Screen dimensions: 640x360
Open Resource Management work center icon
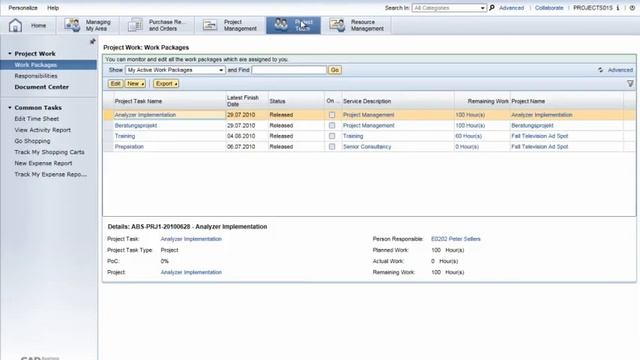(337, 25)
